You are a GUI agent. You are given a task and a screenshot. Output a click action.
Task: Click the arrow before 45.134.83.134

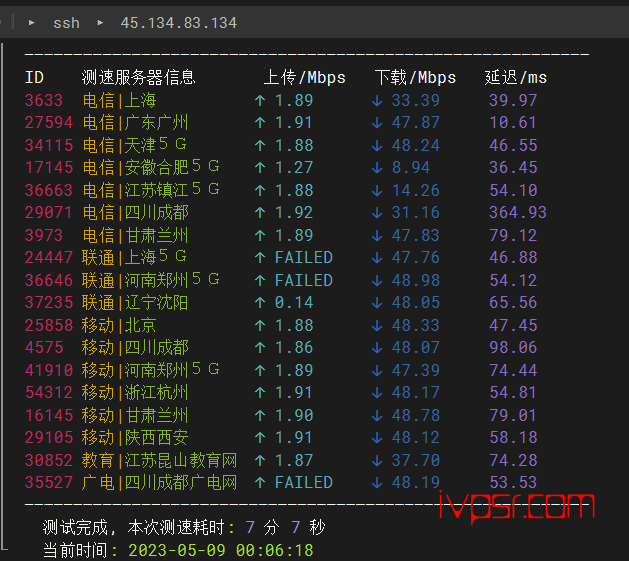pyautogui.click(x=100, y=23)
